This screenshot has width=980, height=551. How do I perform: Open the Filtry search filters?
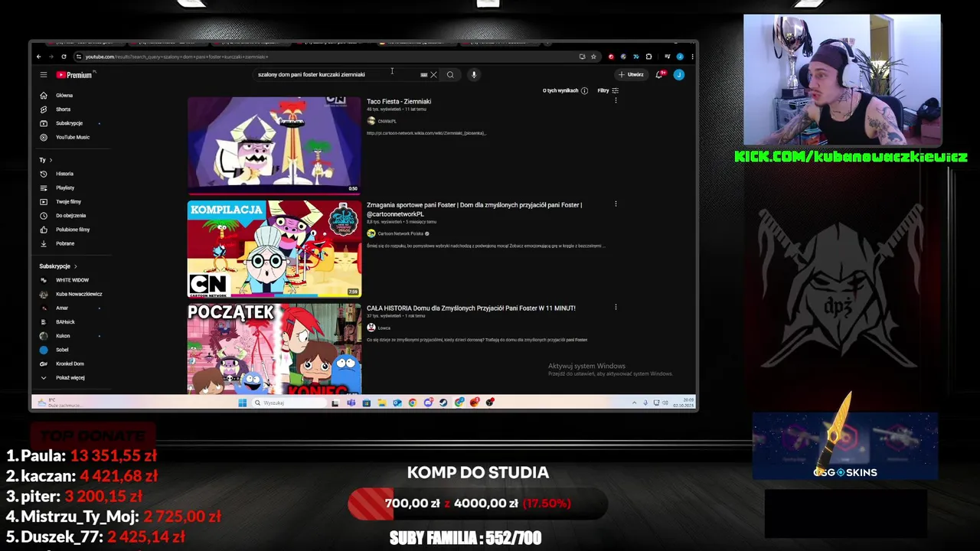608,90
